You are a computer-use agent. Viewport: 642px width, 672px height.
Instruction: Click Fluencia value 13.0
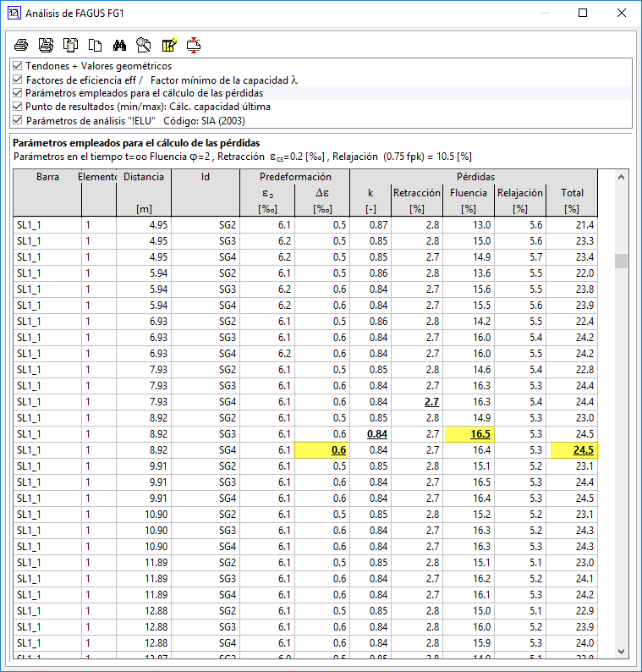click(x=482, y=225)
